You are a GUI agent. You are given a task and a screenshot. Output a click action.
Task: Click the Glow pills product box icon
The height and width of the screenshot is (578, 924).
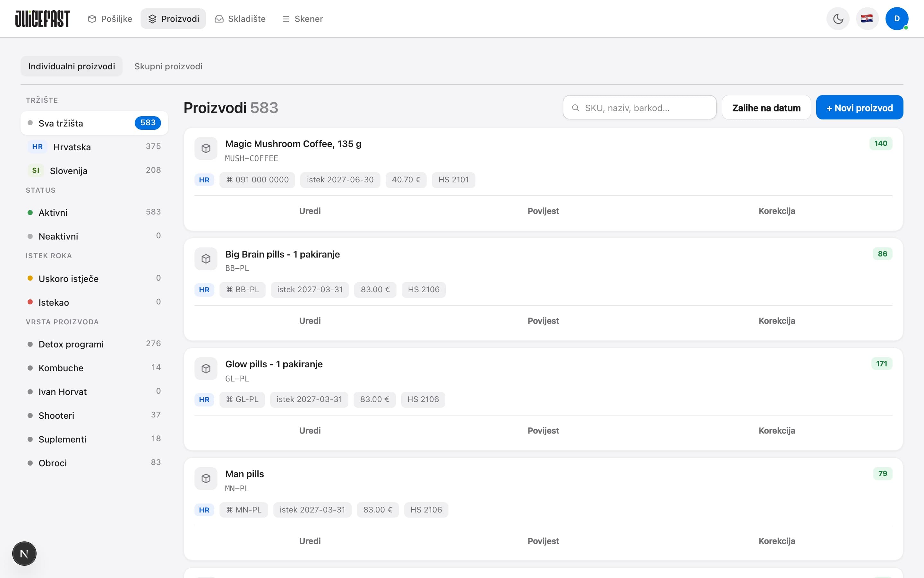(206, 369)
